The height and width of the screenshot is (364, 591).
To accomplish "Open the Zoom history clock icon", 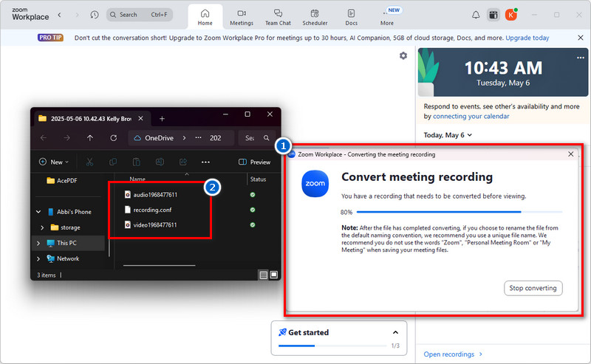I will pos(95,15).
